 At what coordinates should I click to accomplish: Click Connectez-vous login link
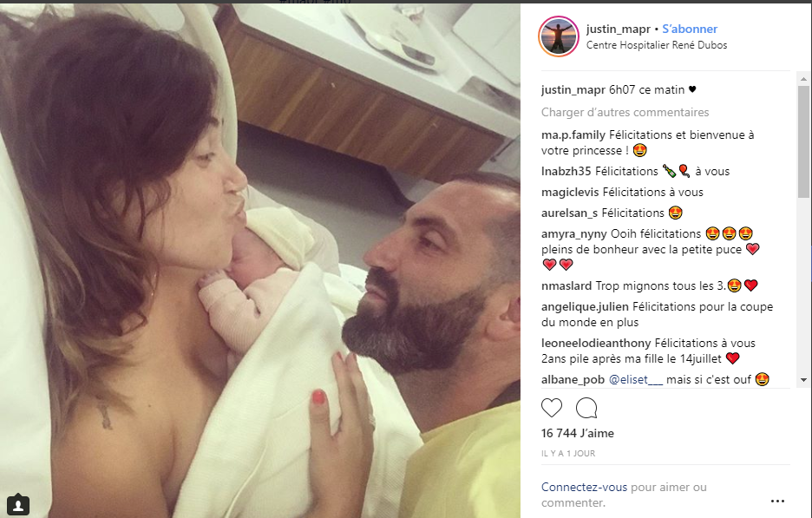click(584, 488)
